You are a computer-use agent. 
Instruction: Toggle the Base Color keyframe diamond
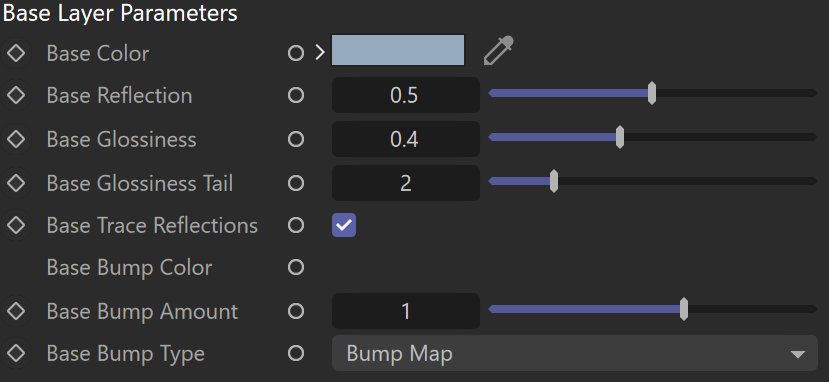tap(16, 53)
